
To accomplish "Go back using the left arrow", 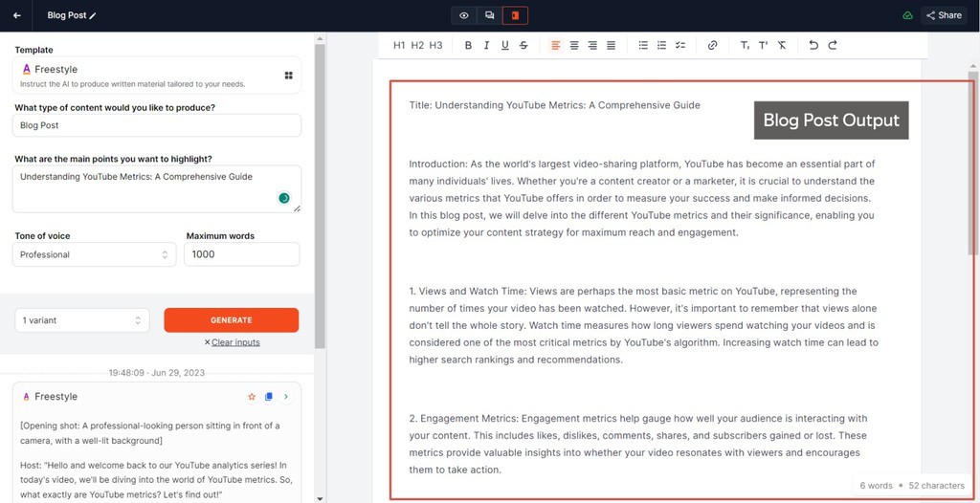I will [x=17, y=15].
